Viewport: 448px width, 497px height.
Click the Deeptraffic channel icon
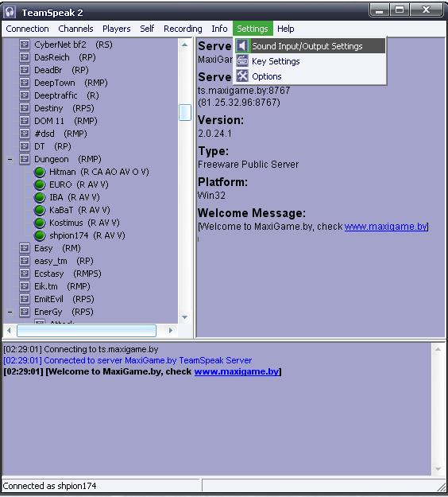point(25,95)
